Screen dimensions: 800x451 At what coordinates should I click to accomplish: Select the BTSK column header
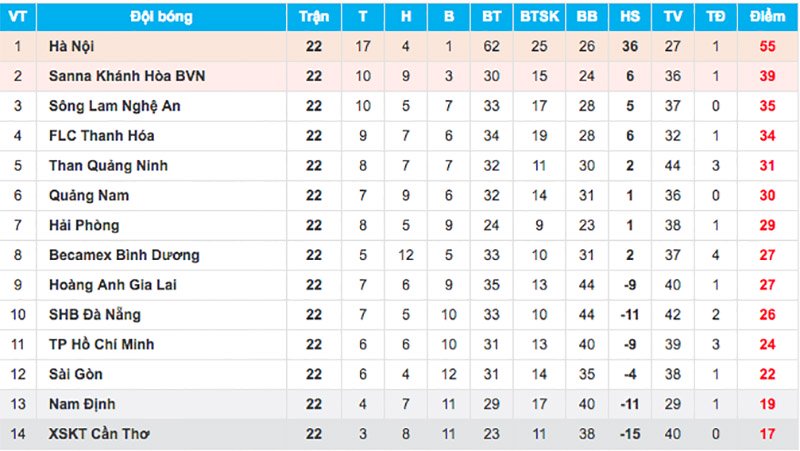[x=540, y=17]
